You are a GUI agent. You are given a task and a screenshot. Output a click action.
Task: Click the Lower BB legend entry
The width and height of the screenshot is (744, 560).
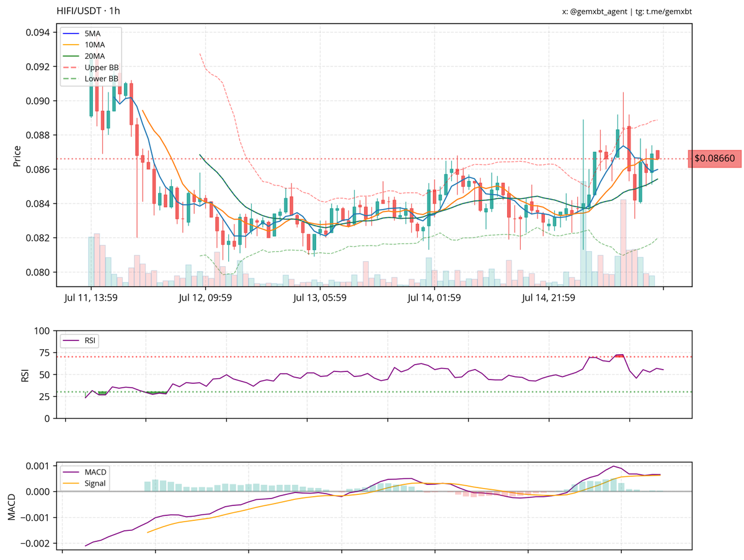[x=91, y=79]
